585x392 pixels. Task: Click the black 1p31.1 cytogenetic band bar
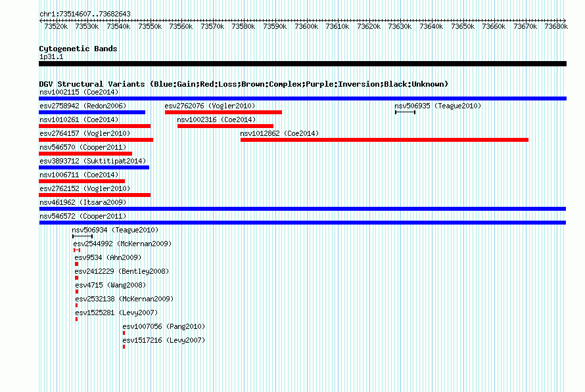(x=302, y=64)
